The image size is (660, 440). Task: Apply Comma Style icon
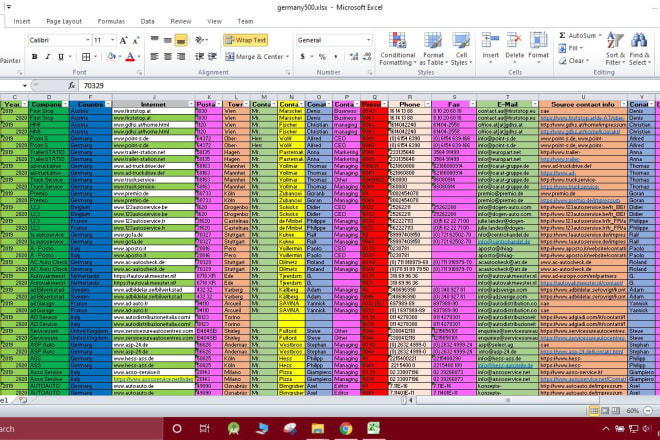335,56
